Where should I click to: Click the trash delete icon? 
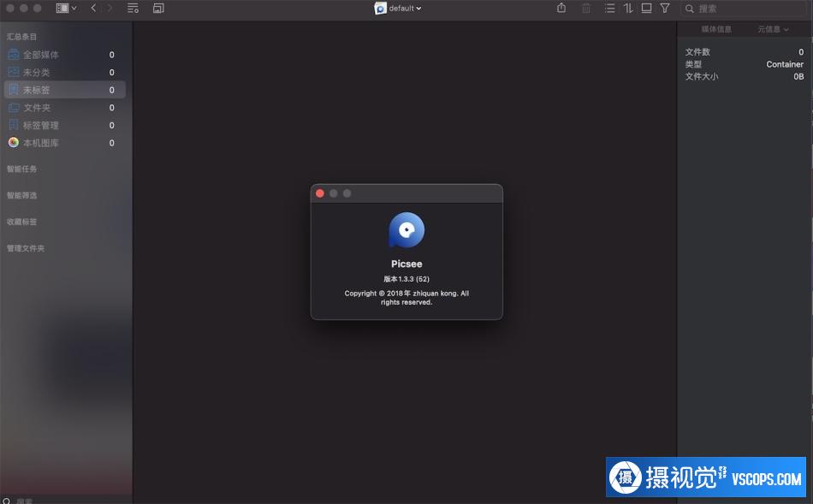(x=586, y=9)
